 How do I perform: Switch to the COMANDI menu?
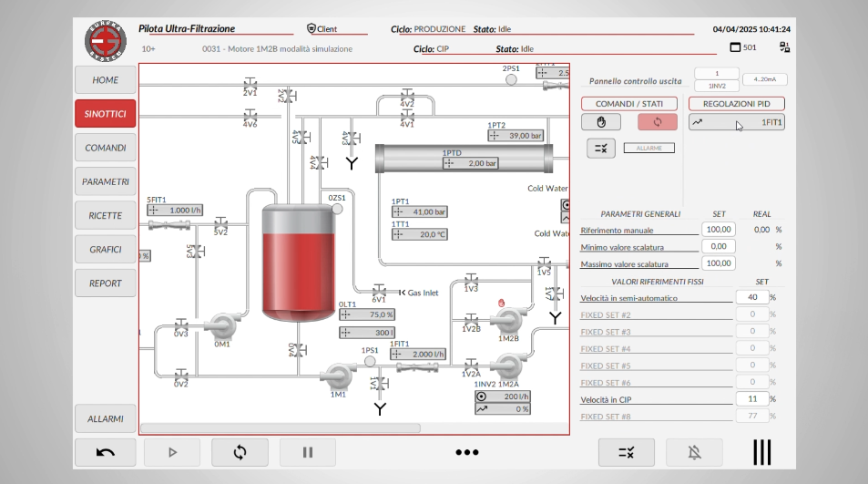pyautogui.click(x=106, y=148)
